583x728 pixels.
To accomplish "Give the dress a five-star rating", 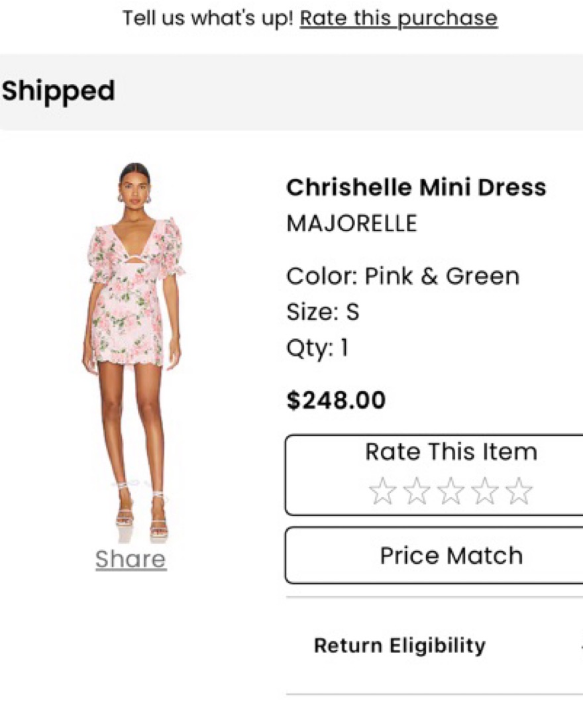I will 519,492.
